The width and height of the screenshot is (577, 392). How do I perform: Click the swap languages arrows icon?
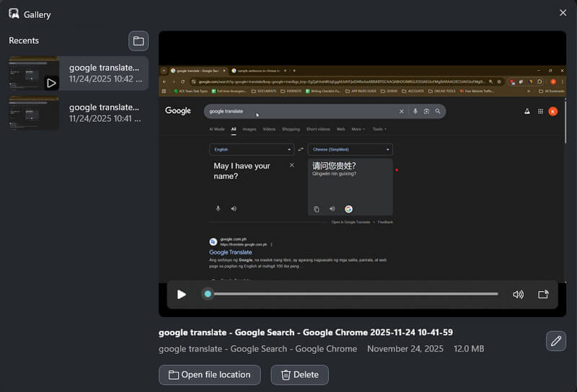click(x=301, y=149)
